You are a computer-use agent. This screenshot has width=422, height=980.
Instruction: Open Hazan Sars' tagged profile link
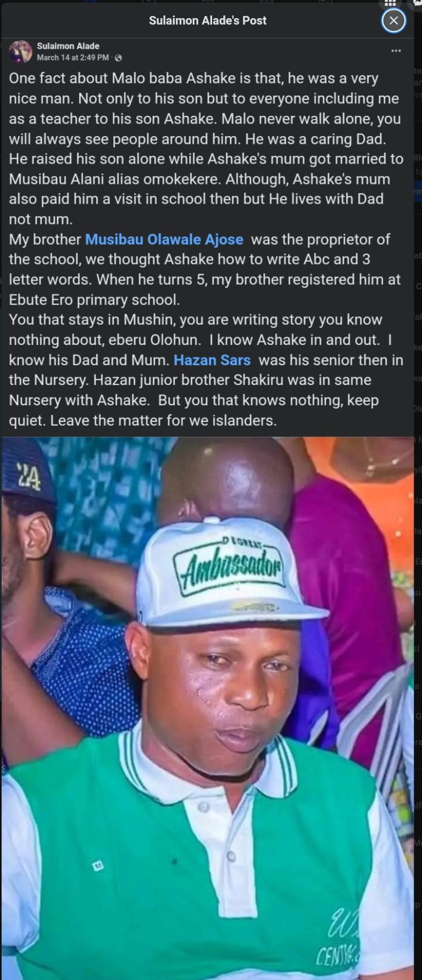pyautogui.click(x=212, y=360)
